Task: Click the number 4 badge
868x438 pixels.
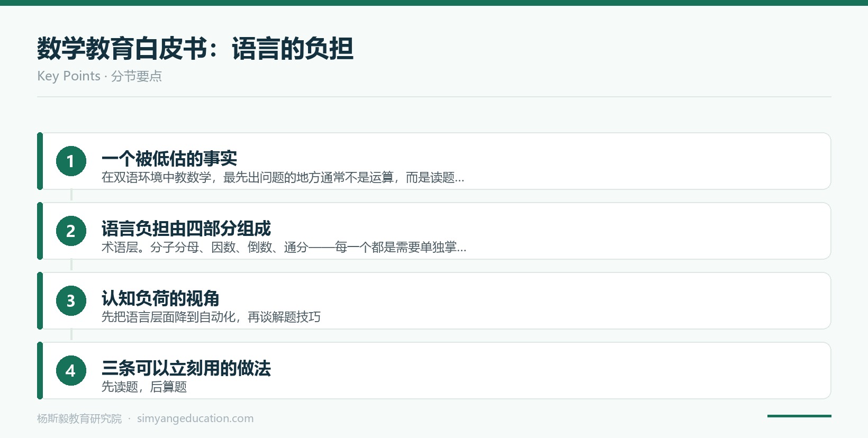Action: click(71, 370)
